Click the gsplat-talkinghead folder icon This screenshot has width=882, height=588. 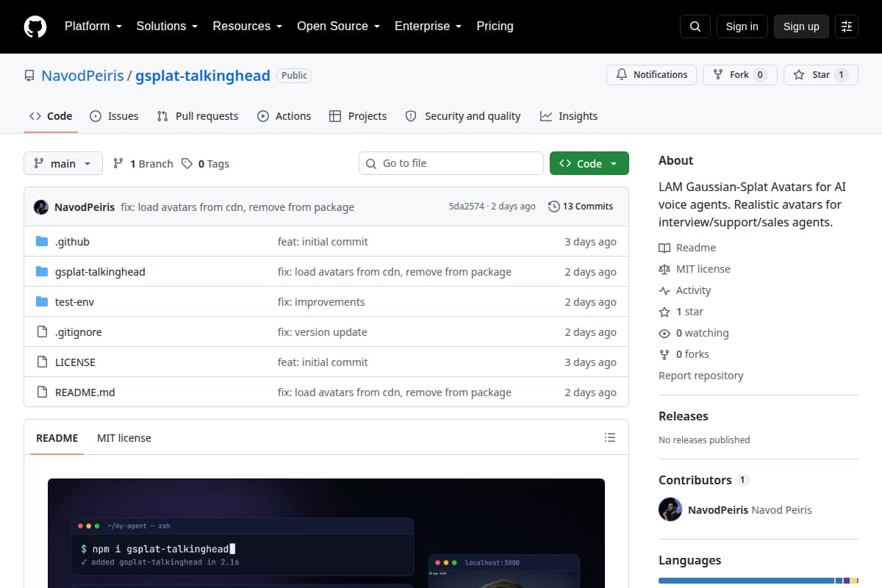[x=42, y=272]
